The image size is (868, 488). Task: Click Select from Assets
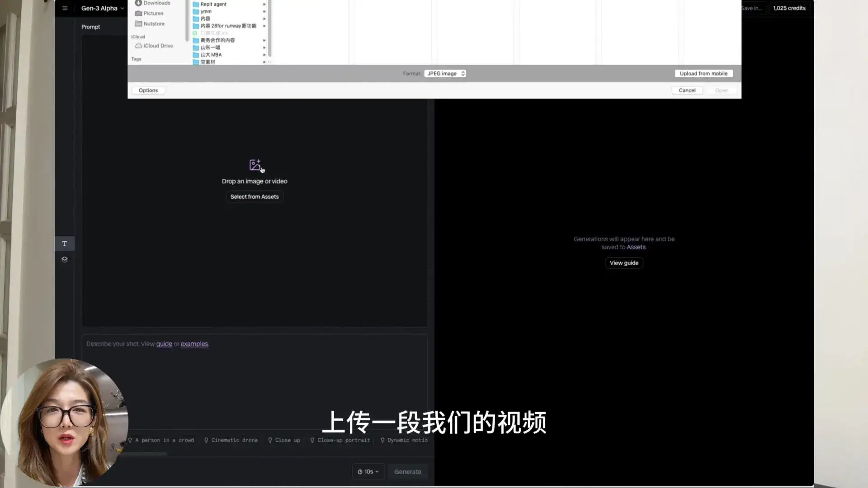[x=254, y=197]
